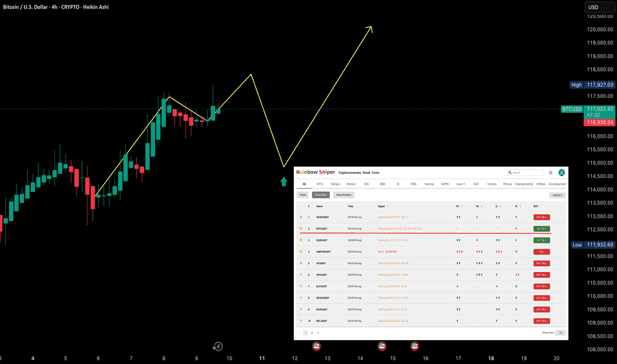
Task: Toggle favorite star for EURUSDT row
Action: 301,240
